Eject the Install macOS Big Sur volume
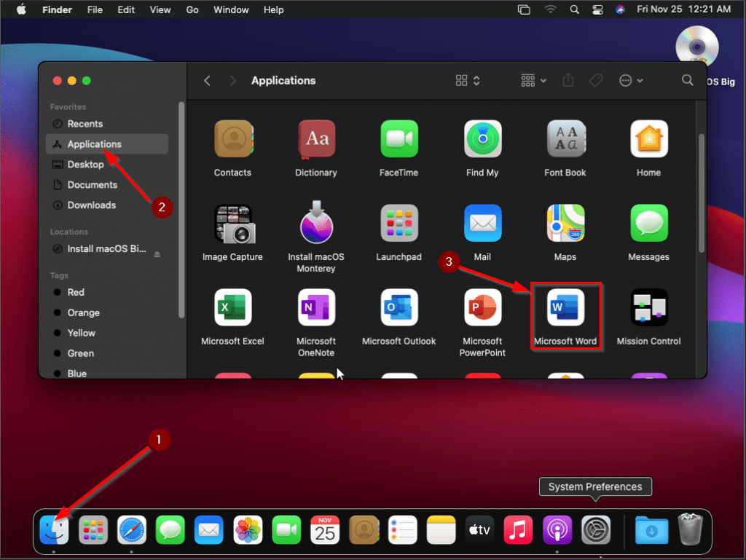Image resolution: width=746 pixels, height=560 pixels. click(x=157, y=254)
